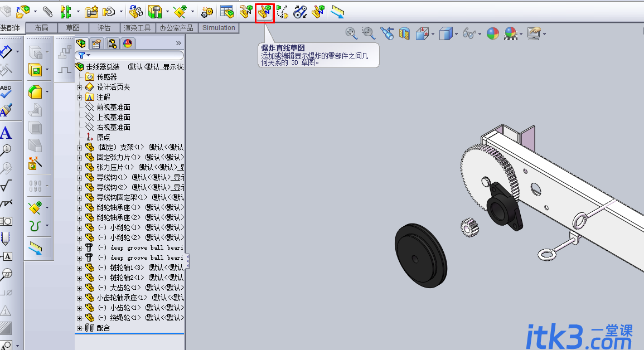This screenshot has width=644, height=350.
Task: Click the Interference Detection dotted-path icon
Action: pos(282,12)
